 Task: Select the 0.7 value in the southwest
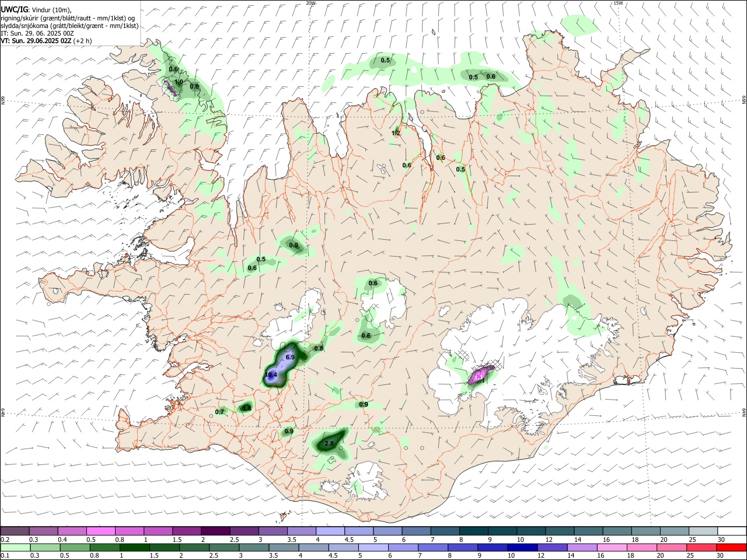[219, 412]
